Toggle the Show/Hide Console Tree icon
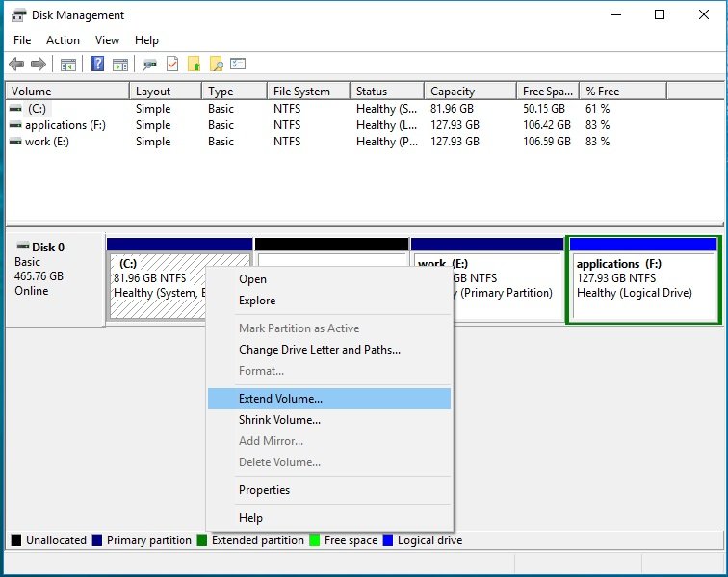Viewport: 728px width, 577px height. pos(67,65)
